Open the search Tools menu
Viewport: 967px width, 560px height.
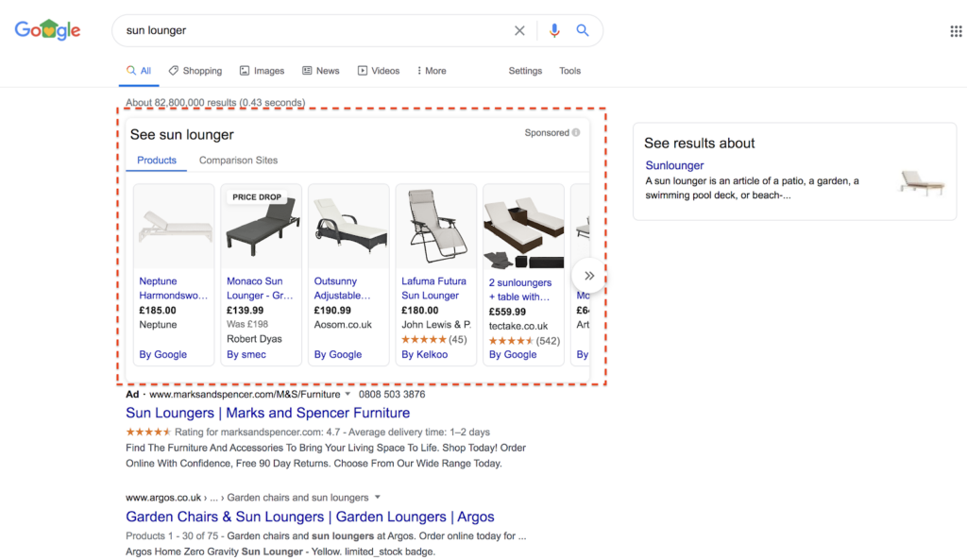569,71
